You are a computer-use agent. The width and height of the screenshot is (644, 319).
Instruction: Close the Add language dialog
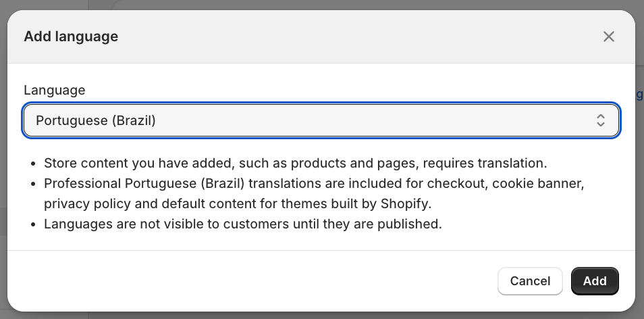tap(609, 36)
